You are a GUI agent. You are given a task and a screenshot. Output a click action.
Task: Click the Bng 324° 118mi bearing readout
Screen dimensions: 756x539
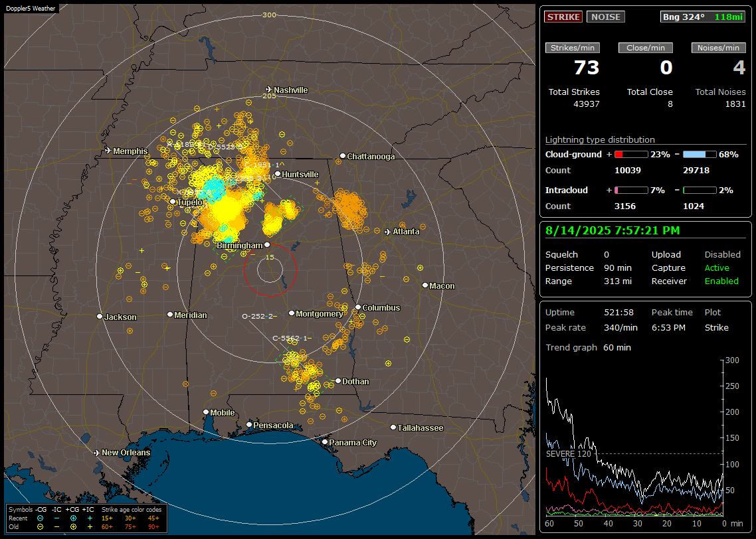[702, 17]
